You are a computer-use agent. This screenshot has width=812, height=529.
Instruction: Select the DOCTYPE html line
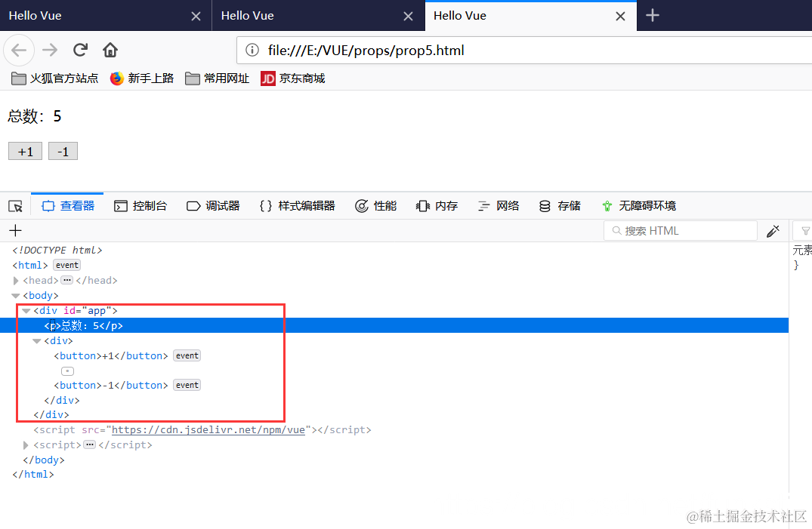point(57,250)
